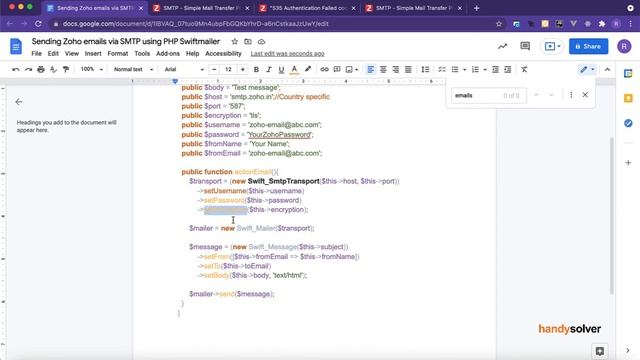This screenshot has height=360, width=640.
Task: Open the Insert menu
Action: coord(93,53)
